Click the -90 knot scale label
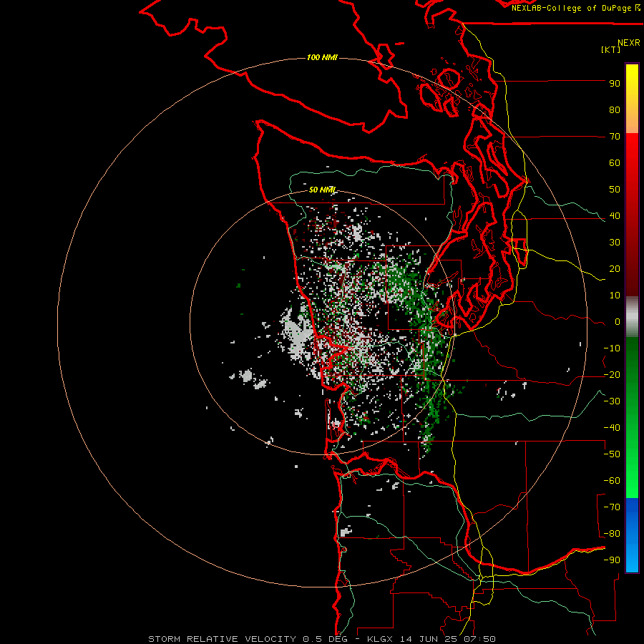This screenshot has height=644, width=644. tap(612, 560)
